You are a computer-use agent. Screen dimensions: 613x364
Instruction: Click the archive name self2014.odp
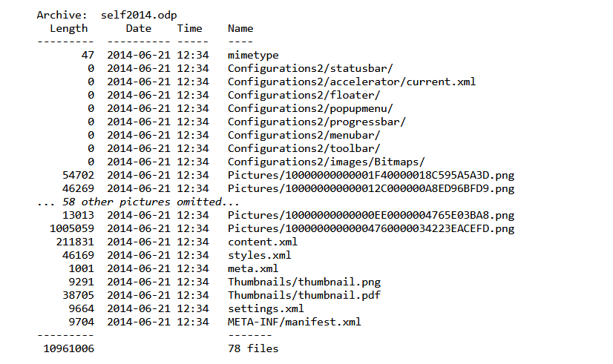coord(139,16)
